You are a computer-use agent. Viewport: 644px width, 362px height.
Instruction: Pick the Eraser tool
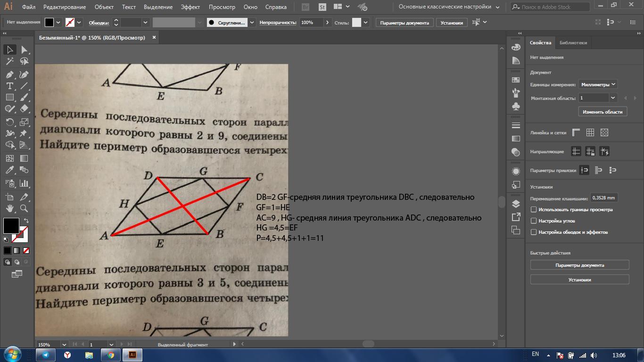tap(24, 108)
